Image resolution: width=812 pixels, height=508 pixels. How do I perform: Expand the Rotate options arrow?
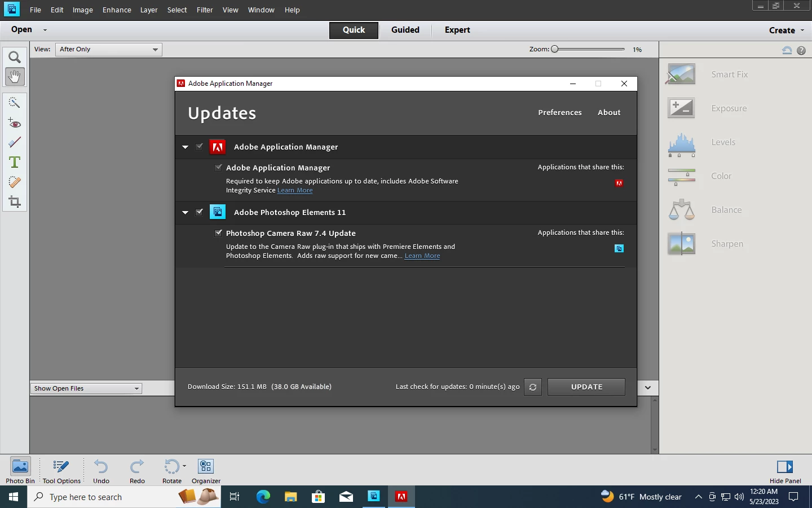(x=184, y=466)
